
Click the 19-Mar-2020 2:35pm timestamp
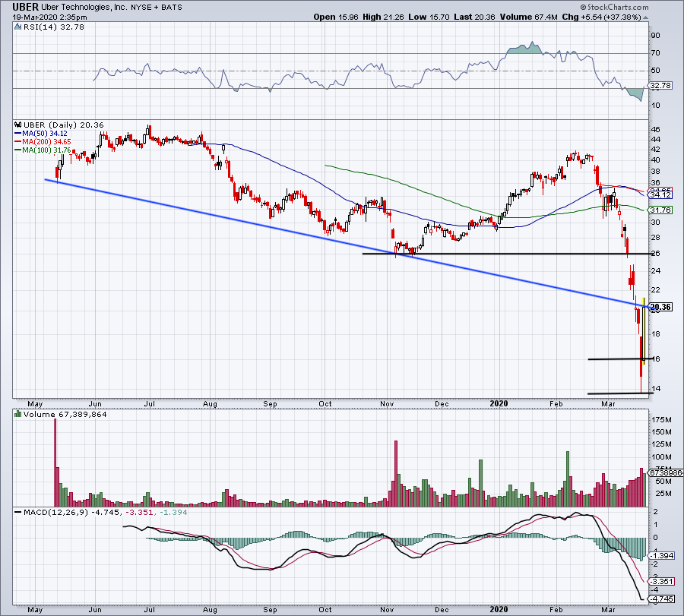[49, 17]
